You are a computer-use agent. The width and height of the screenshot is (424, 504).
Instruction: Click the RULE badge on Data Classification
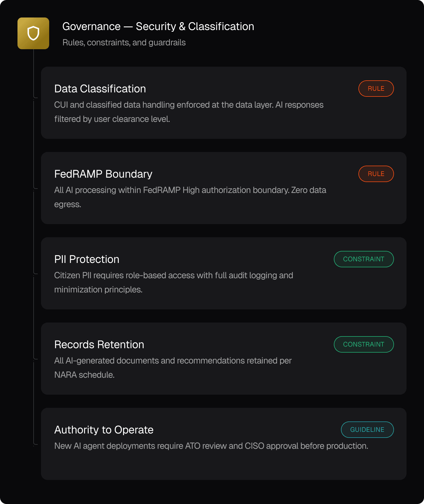(376, 89)
